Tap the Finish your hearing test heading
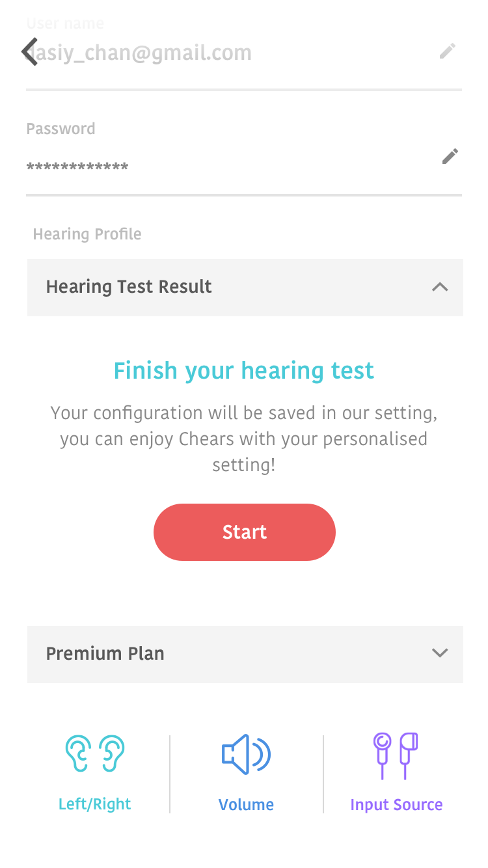Viewport: 488px width, 868px height. [244, 371]
